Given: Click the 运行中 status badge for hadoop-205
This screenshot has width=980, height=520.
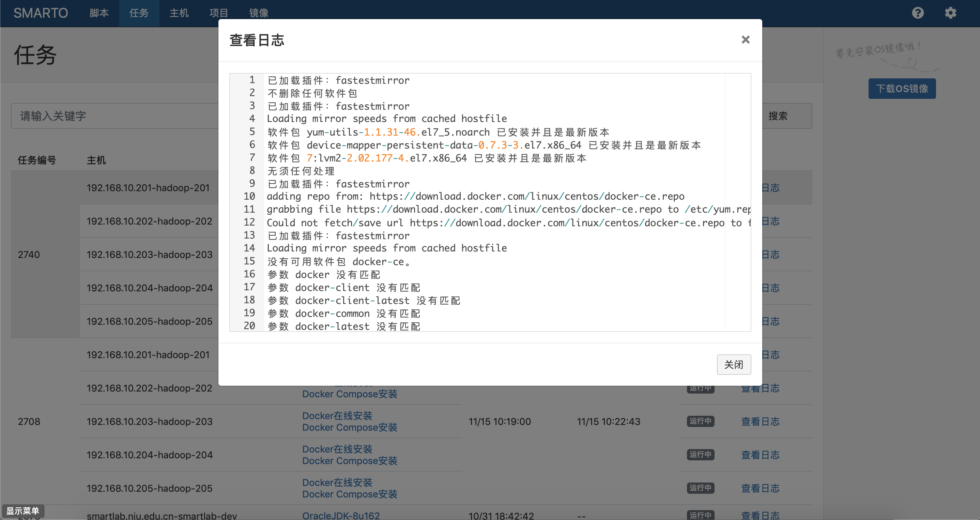Looking at the screenshot, I should pyautogui.click(x=700, y=488).
